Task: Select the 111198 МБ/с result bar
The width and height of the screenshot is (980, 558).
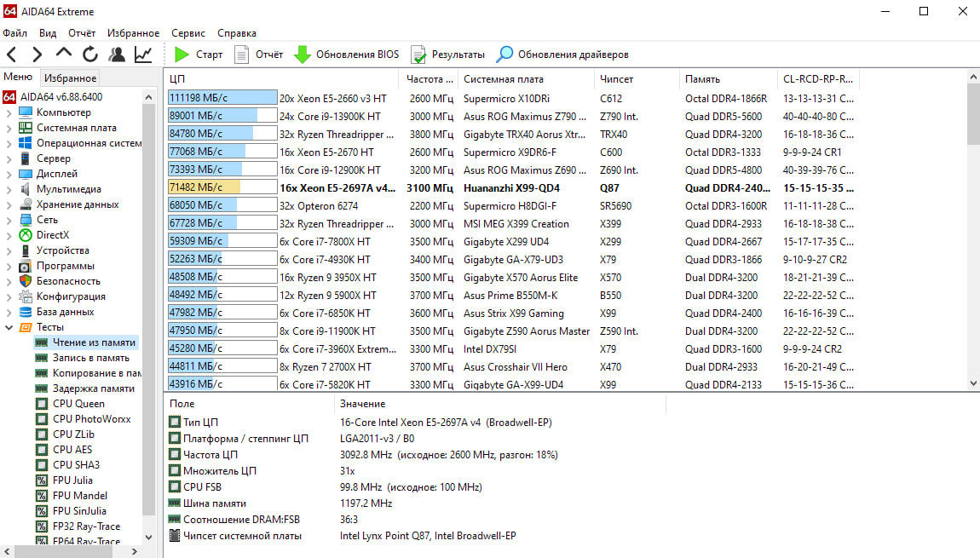Action: [222, 98]
